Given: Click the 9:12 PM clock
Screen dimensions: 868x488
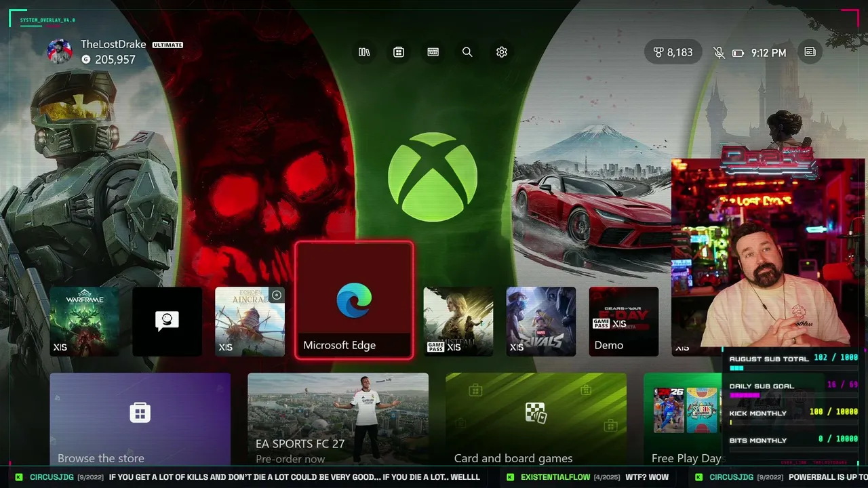Looking at the screenshot, I should coord(769,53).
